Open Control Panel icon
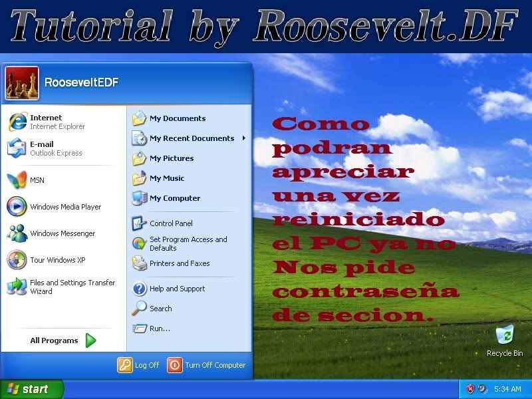This screenshot has height=399, width=532. point(139,223)
